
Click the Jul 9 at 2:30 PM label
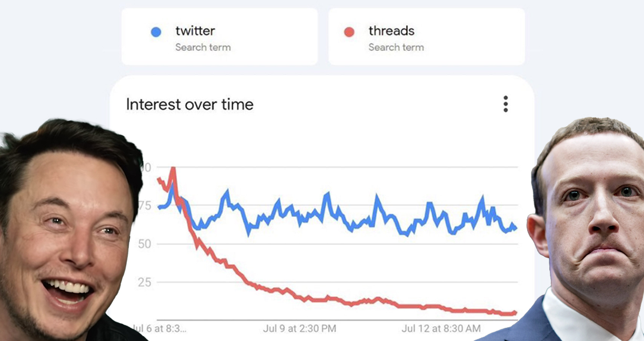pyautogui.click(x=299, y=329)
